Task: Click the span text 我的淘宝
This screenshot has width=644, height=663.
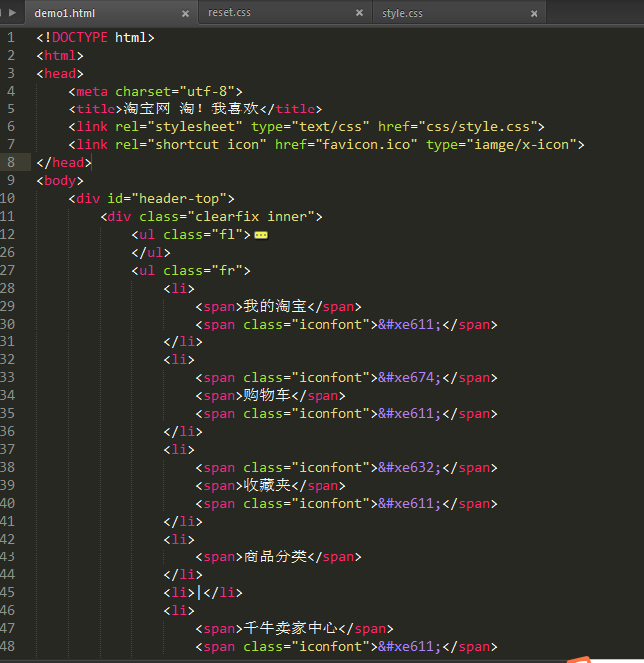Action: (x=275, y=306)
